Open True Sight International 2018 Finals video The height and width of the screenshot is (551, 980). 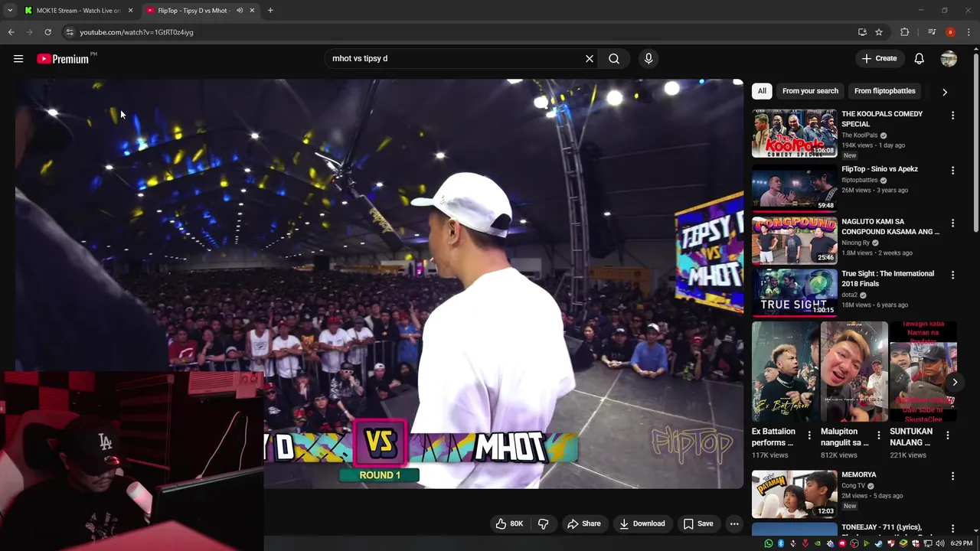pyautogui.click(x=794, y=292)
